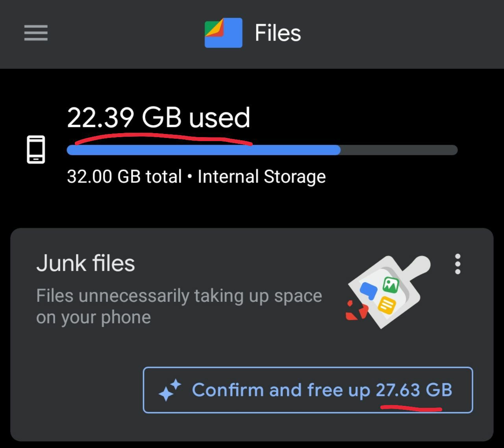The height and width of the screenshot is (448, 504).
Task: Tap the junk files description text
Action: pos(179,306)
